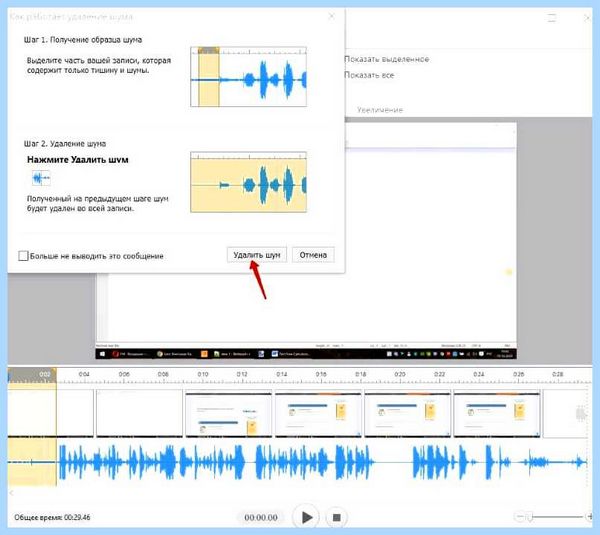Select the video thumbnail below 0:24
The height and width of the screenshot is (535, 600).
[497, 413]
